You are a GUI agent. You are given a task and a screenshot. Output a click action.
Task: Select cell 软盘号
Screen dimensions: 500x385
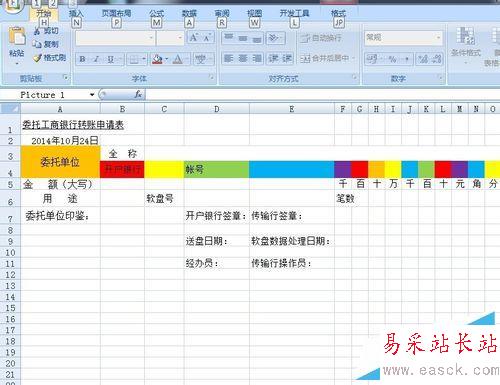click(164, 199)
